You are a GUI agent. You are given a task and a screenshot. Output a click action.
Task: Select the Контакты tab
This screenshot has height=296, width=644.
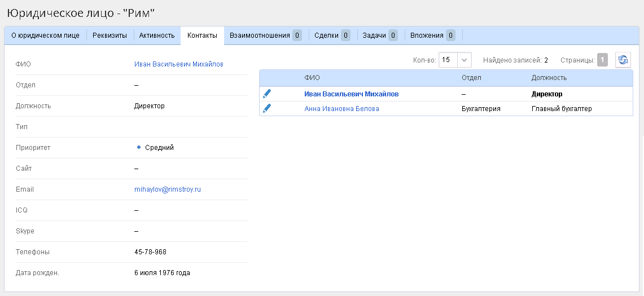click(x=202, y=36)
